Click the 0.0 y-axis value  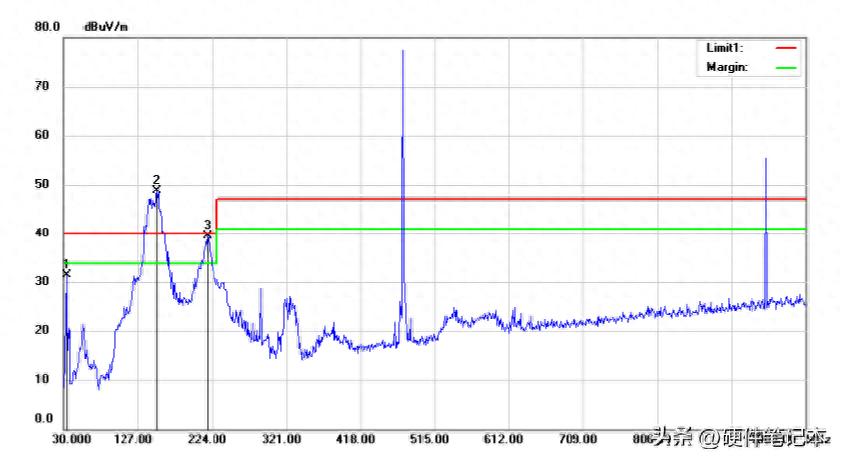pyautogui.click(x=44, y=418)
